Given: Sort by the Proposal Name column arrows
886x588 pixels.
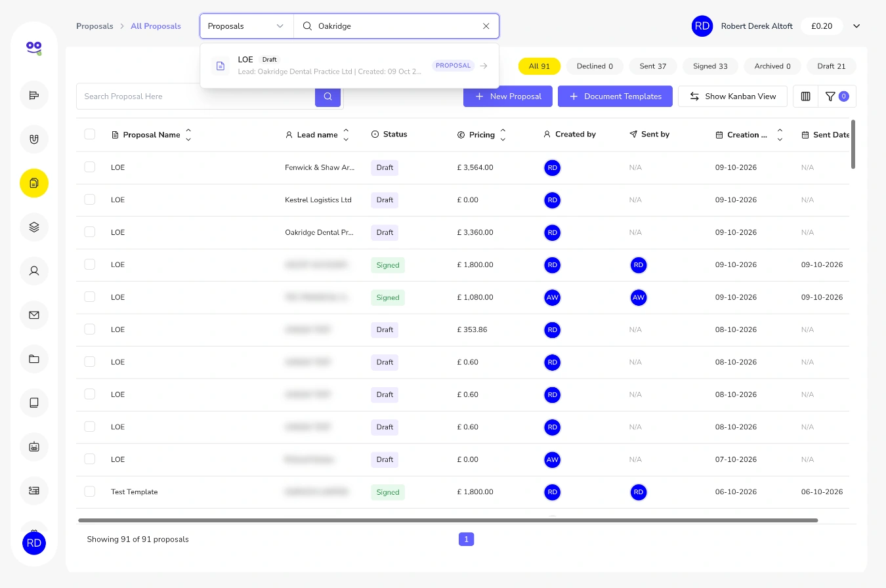Looking at the screenshot, I should (x=188, y=135).
